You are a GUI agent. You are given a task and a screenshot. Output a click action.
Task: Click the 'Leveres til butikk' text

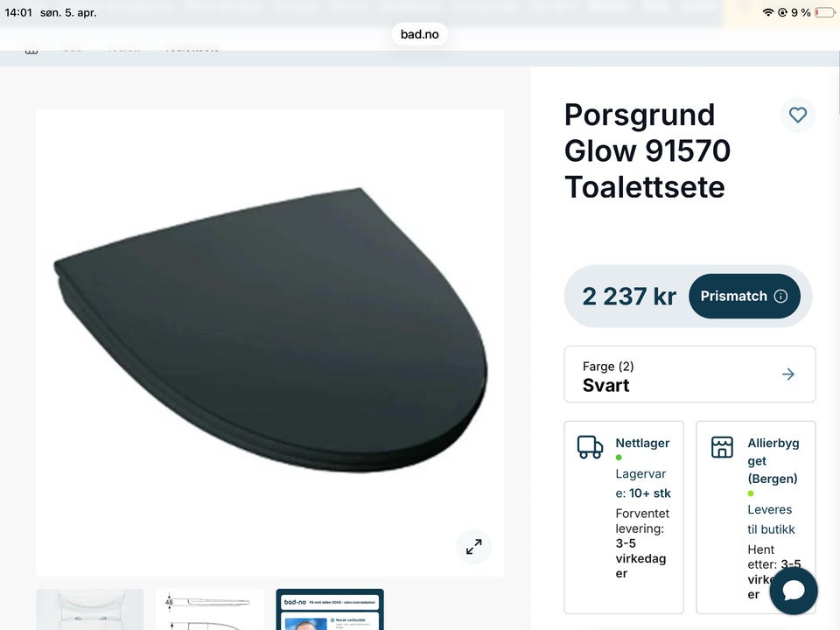point(771,519)
